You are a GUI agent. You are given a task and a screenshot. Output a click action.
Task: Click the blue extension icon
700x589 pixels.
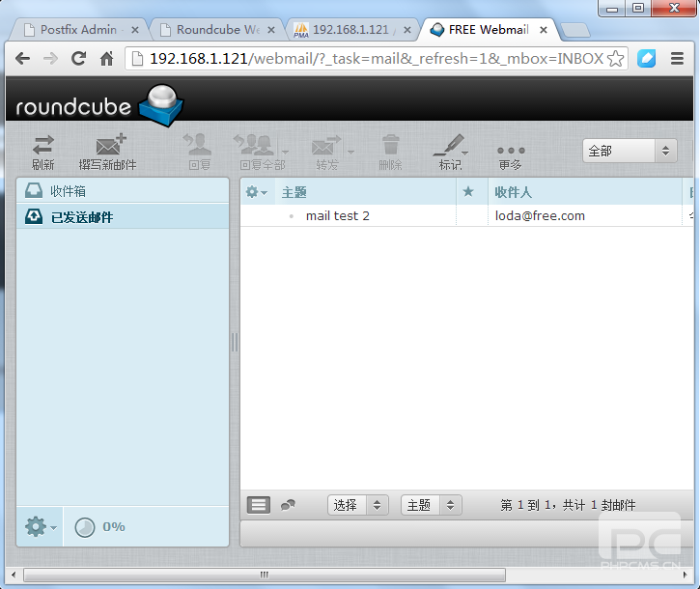(x=646, y=59)
